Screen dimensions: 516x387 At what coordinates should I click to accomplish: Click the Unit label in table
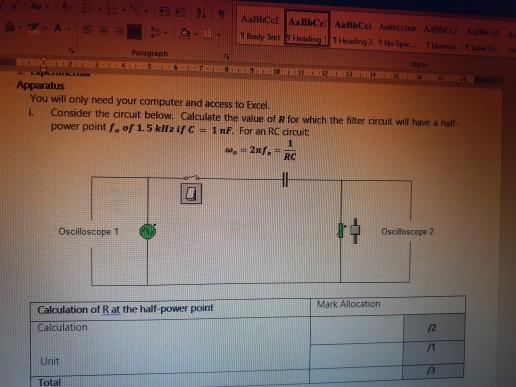50,361
